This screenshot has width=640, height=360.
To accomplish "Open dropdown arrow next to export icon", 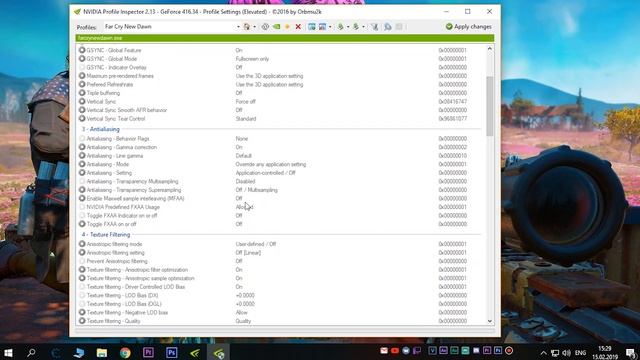I will 348,27.
